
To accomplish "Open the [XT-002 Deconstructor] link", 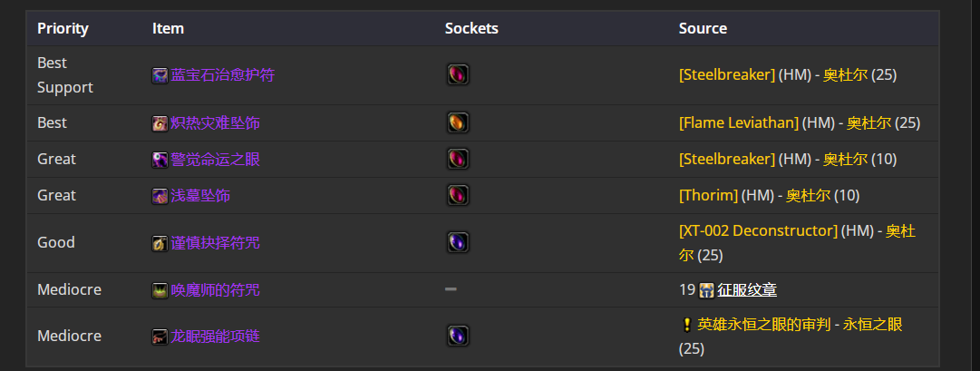I will (x=758, y=230).
